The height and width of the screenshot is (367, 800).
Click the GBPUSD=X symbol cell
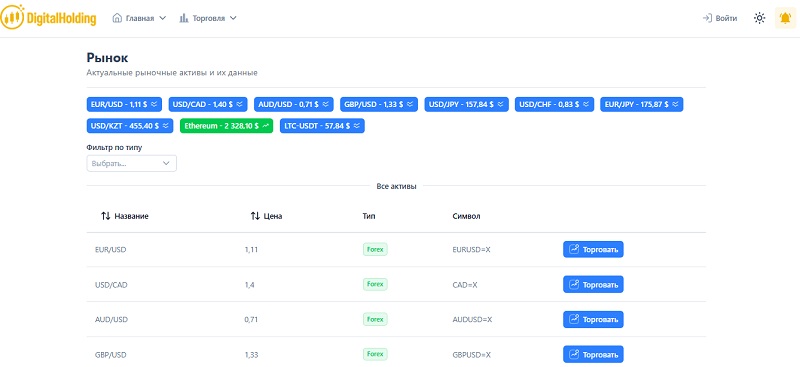[x=472, y=355]
